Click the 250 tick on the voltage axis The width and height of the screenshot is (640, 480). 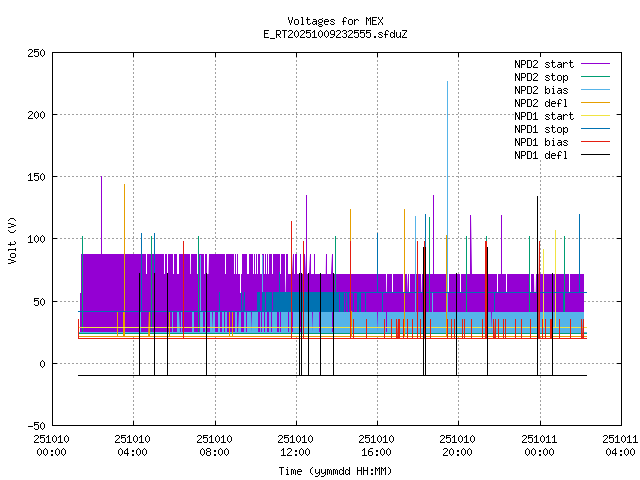coord(35,53)
